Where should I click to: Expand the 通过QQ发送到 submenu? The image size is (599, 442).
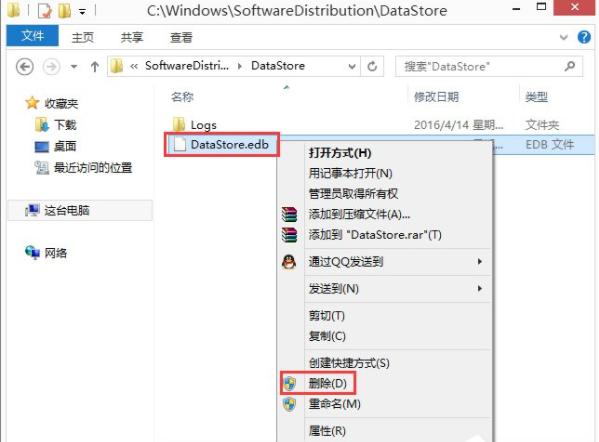[480, 262]
